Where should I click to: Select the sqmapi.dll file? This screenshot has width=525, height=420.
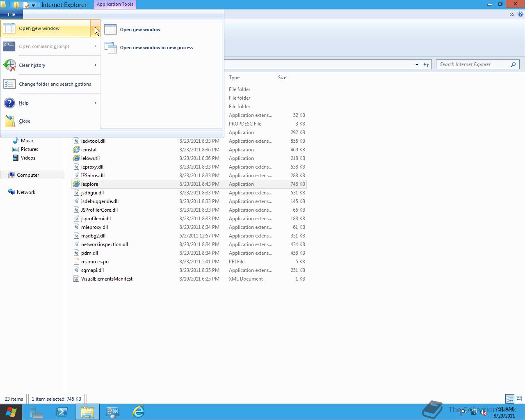tap(189, 270)
